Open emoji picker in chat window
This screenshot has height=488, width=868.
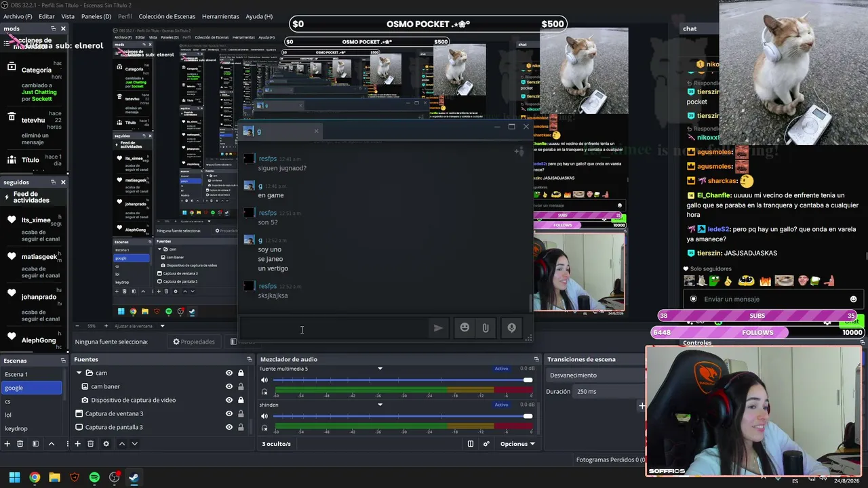pyautogui.click(x=465, y=328)
